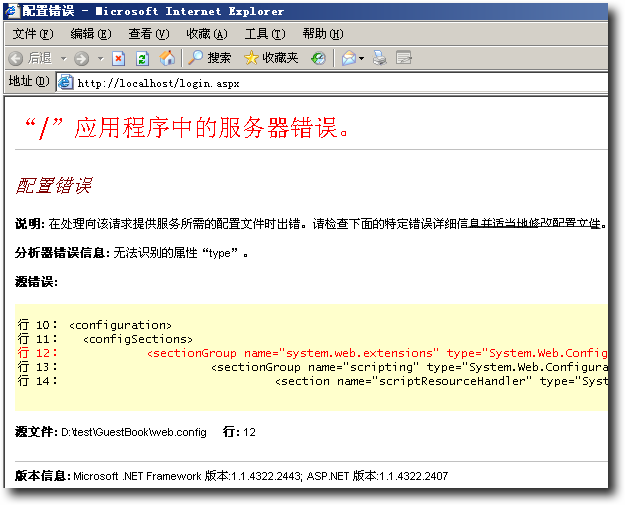
Task: Open the 查看(V) menu
Action: (149, 34)
